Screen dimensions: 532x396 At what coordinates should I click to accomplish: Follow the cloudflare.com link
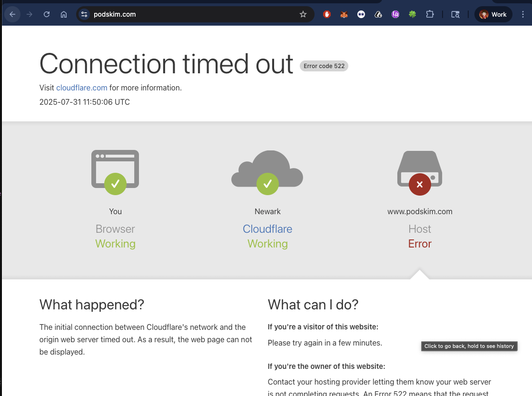pos(82,88)
